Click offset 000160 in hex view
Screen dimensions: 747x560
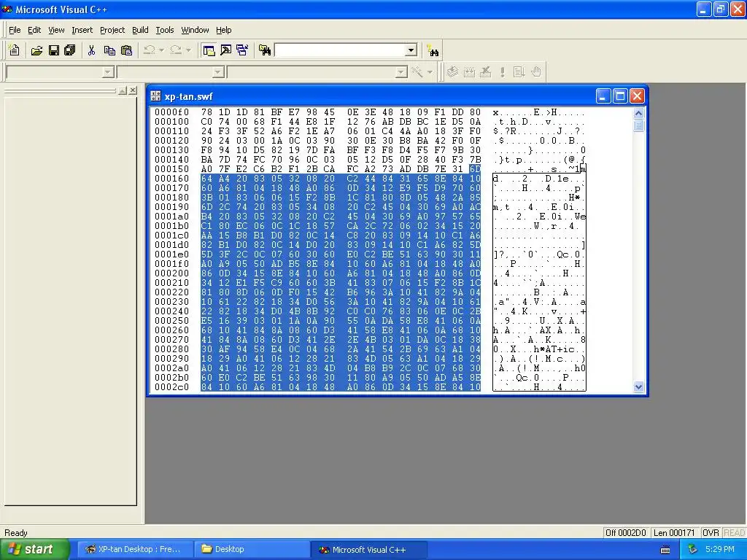(171, 179)
